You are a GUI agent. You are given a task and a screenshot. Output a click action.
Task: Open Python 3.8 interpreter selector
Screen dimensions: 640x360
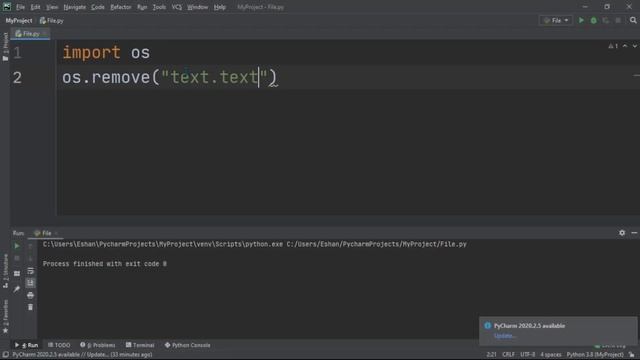click(595, 355)
